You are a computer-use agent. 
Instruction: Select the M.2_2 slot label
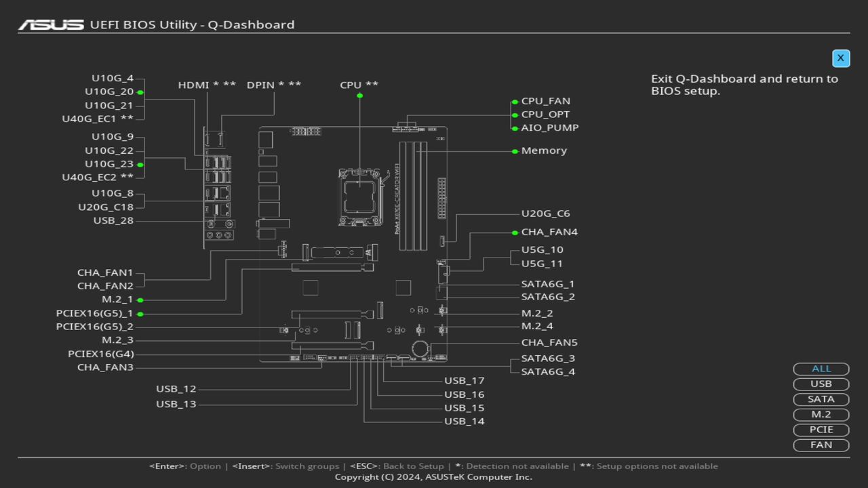(x=537, y=313)
